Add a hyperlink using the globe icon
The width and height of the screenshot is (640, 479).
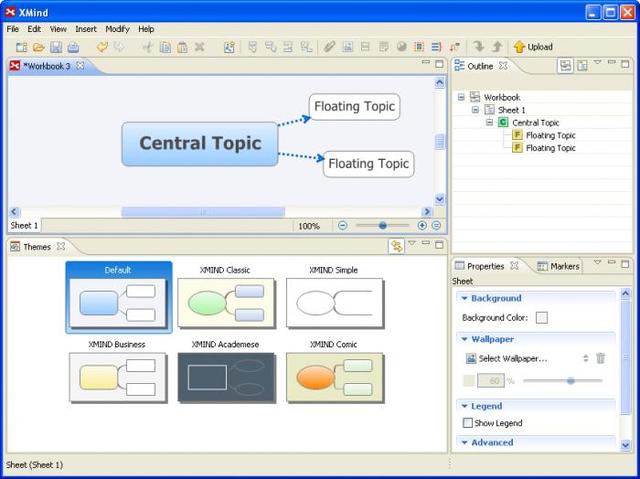[402, 47]
